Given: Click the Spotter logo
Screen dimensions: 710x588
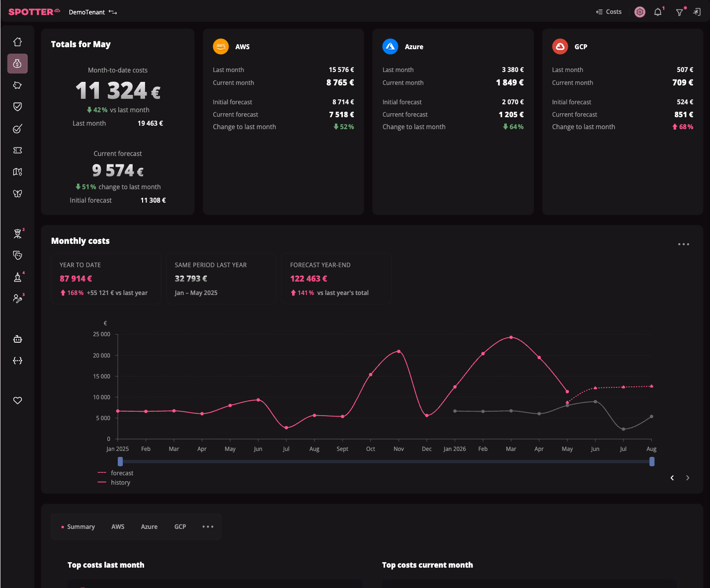Looking at the screenshot, I should [34, 12].
